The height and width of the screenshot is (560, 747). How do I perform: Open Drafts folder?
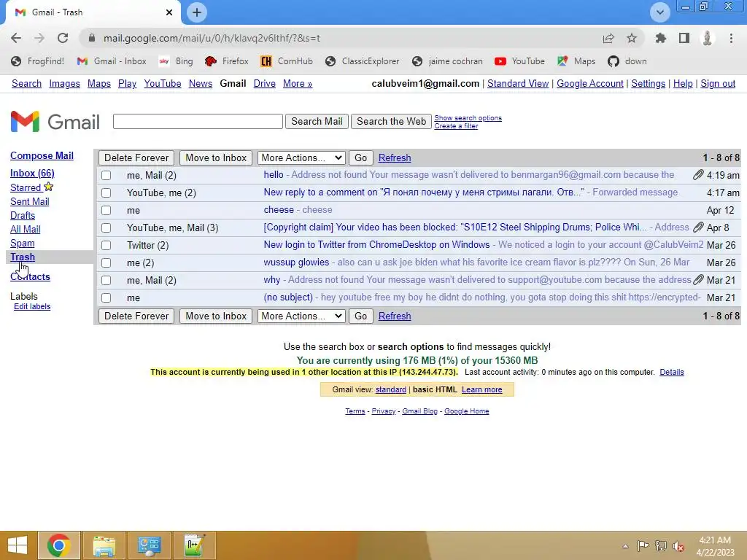point(23,215)
